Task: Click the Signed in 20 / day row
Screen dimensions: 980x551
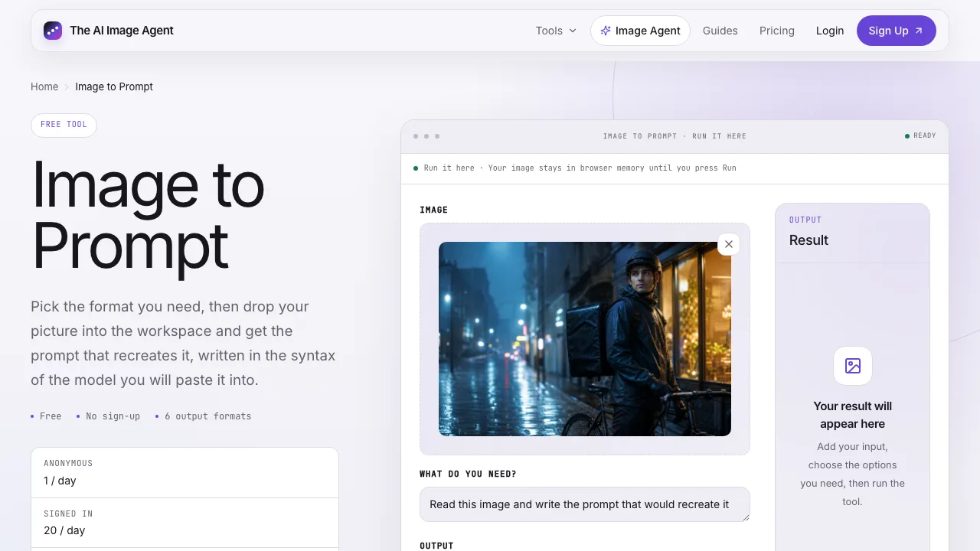Action: click(185, 523)
